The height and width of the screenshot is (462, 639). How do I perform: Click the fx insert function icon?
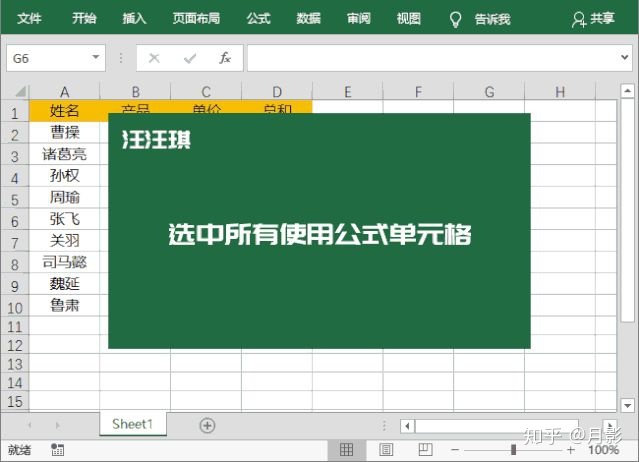click(225, 58)
